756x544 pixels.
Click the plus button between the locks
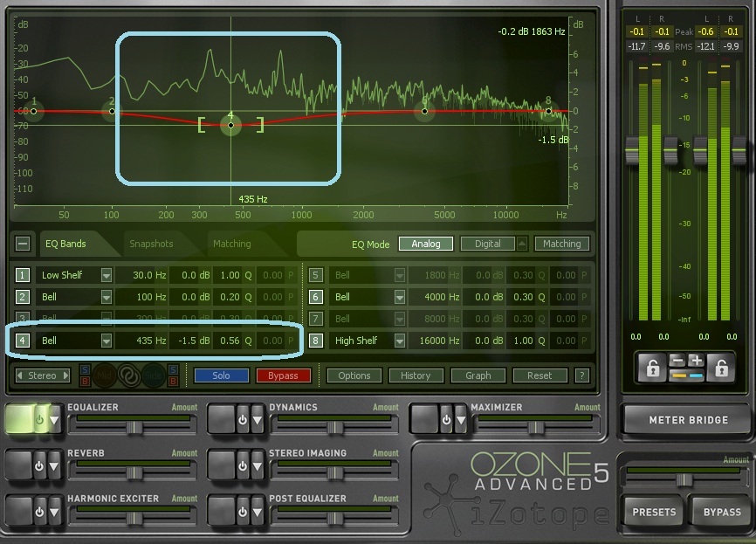(697, 361)
